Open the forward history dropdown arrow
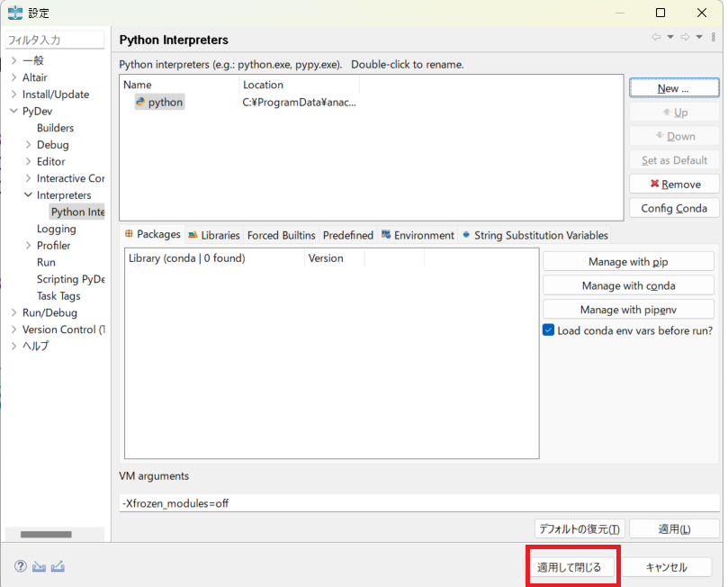 699,37
